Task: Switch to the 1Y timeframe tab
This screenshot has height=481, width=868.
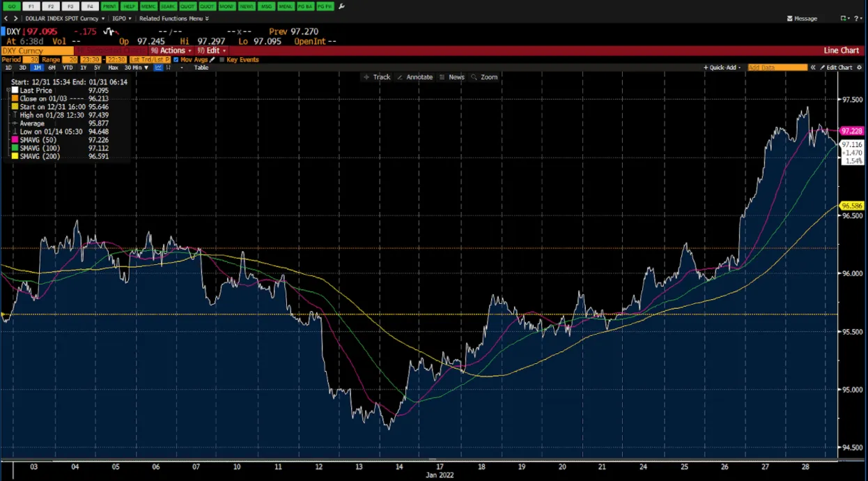Action: coord(82,67)
